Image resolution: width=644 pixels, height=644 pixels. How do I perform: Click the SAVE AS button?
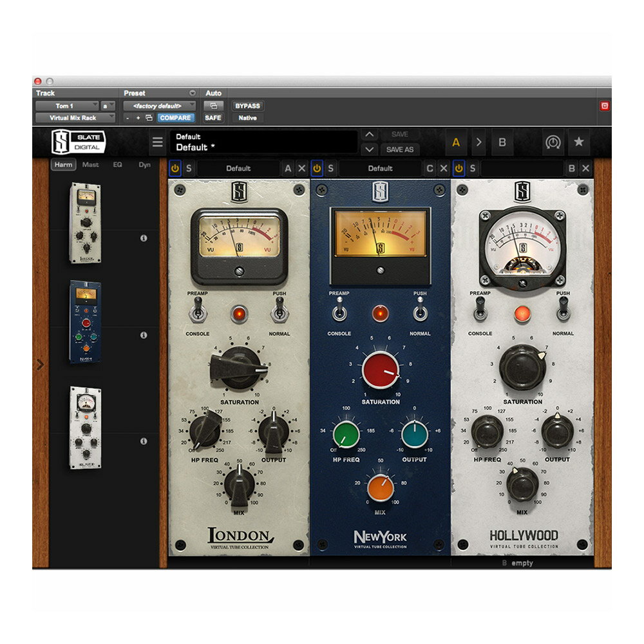click(x=400, y=149)
